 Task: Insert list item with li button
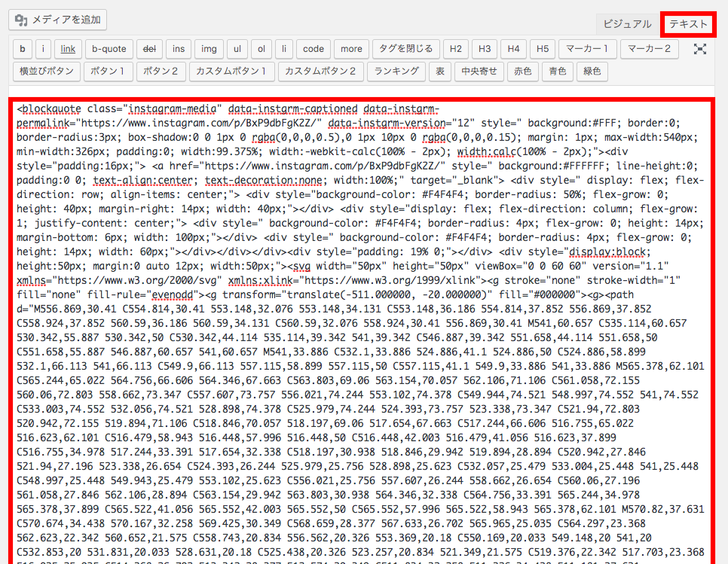[x=283, y=49]
